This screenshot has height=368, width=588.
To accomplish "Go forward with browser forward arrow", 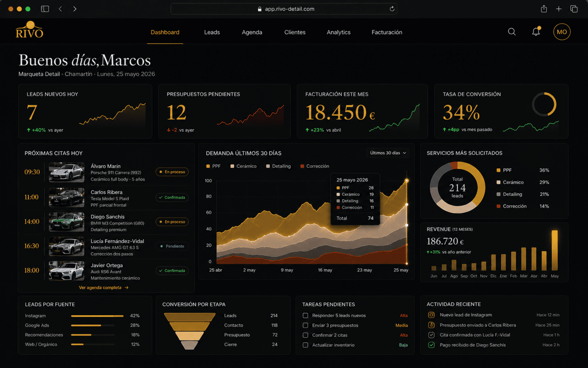I will (75, 9).
